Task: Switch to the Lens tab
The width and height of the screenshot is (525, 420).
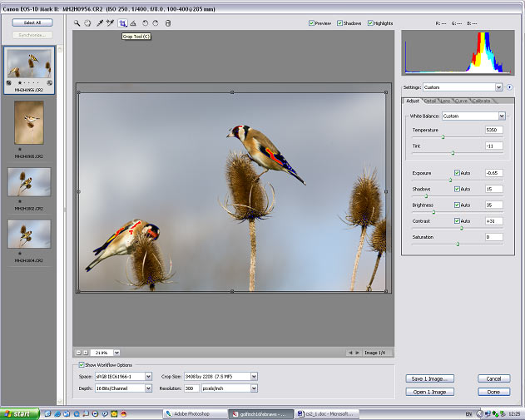Action: tap(445, 101)
